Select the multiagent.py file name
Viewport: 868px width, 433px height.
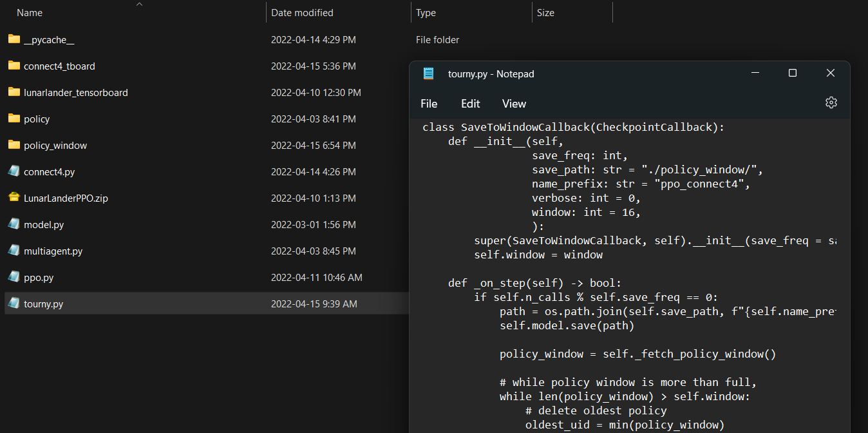(53, 251)
